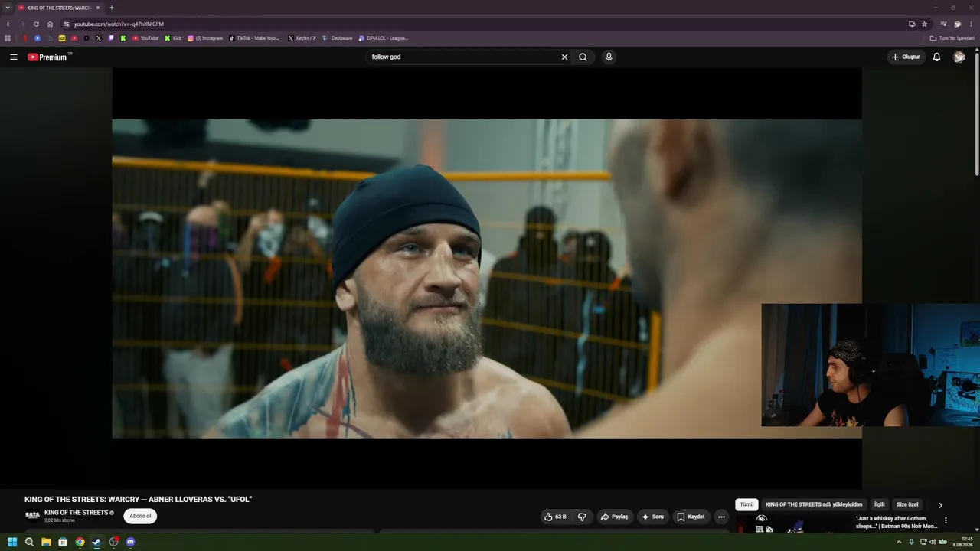Reload the page with the refresh icon
Screen dimensions: 980x551
click(x=36, y=24)
